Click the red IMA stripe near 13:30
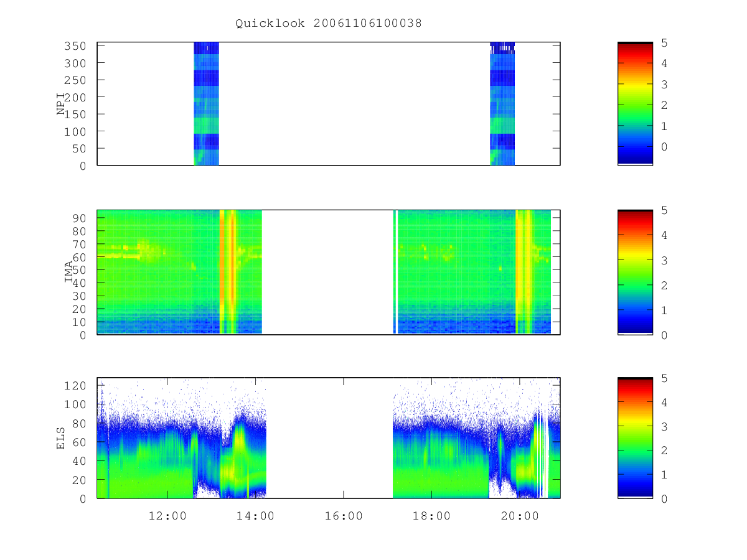747x560 pixels. tap(233, 272)
